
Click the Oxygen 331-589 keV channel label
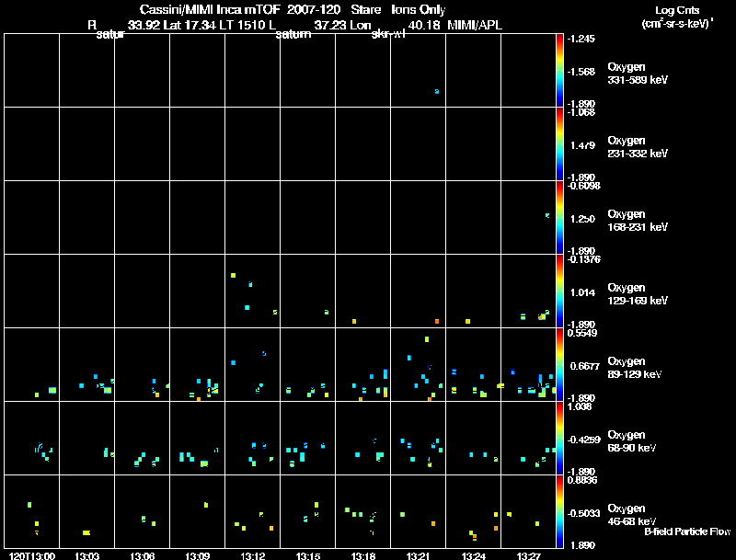coord(637,74)
